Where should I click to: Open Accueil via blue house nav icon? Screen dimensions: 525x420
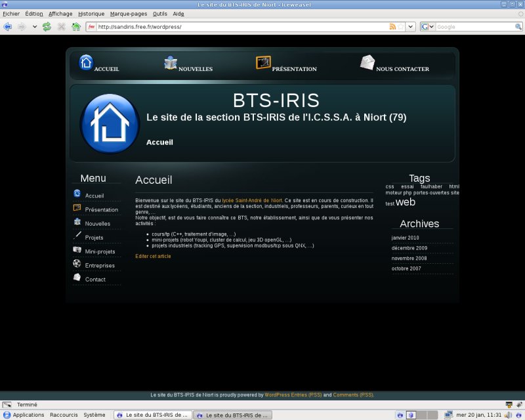(x=86, y=62)
